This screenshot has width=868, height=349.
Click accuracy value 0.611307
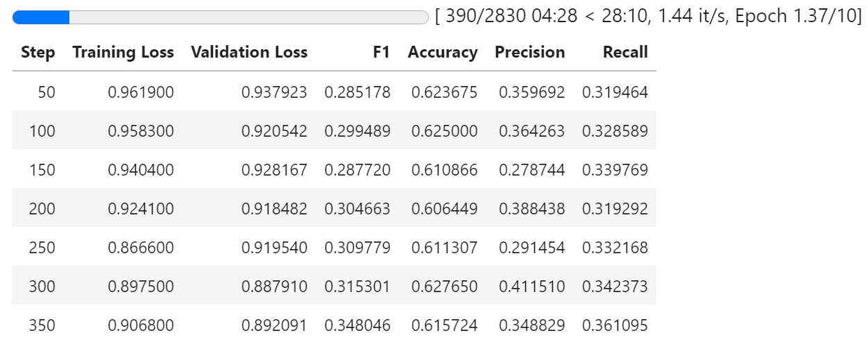[444, 248]
